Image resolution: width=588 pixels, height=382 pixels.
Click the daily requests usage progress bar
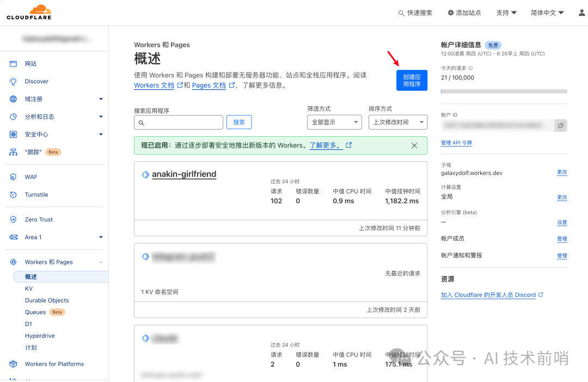tap(504, 91)
